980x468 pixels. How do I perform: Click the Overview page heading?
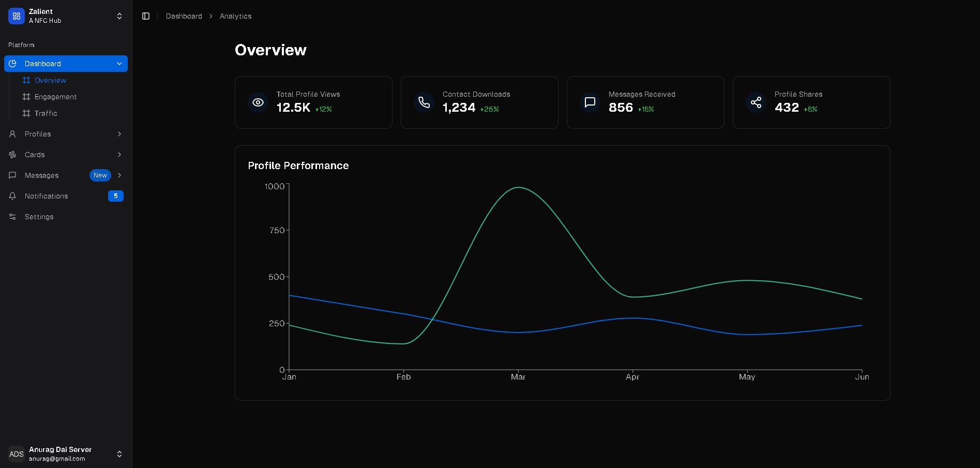(x=270, y=50)
